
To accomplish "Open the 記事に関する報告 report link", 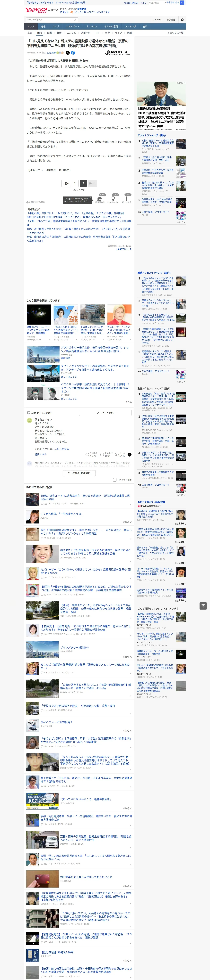I will (36, 202).
